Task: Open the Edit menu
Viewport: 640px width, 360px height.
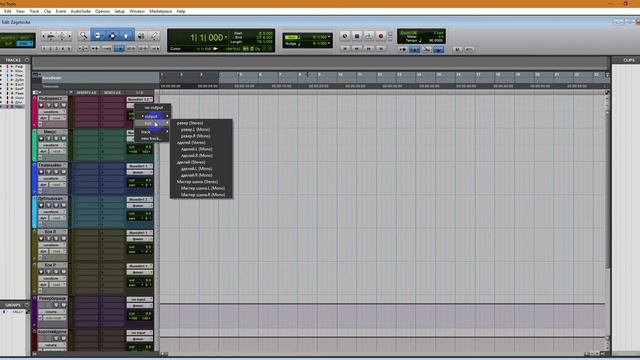Action: [8, 11]
